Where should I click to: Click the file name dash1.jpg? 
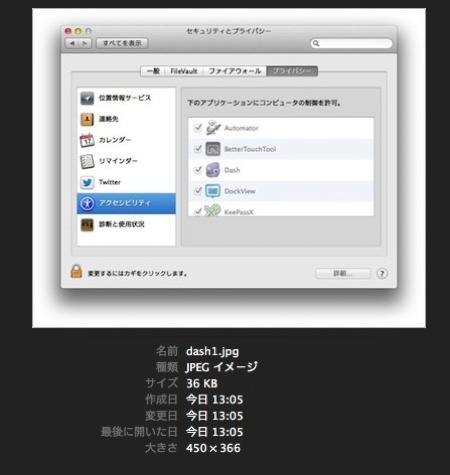pos(212,351)
